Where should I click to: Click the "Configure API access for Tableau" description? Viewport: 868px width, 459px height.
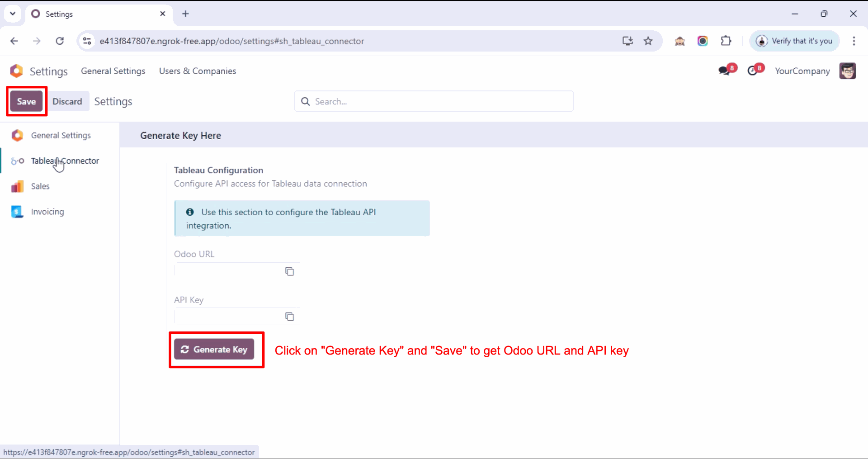point(270,184)
